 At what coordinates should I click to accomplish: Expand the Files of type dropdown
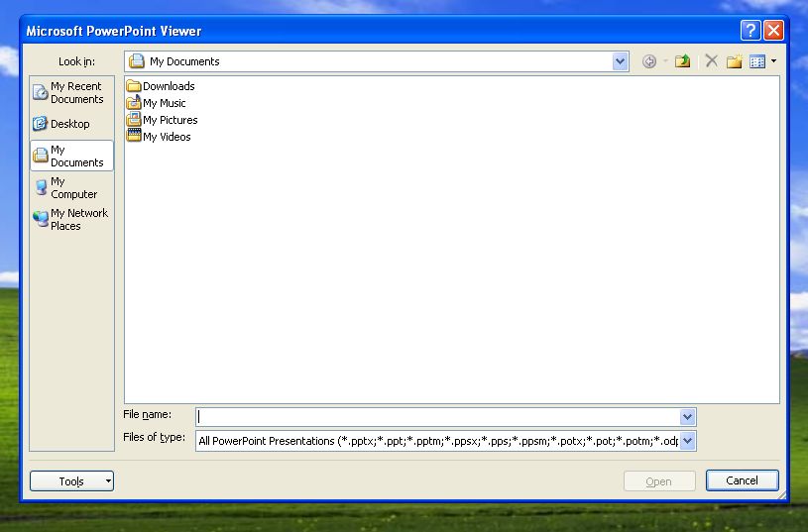687,441
